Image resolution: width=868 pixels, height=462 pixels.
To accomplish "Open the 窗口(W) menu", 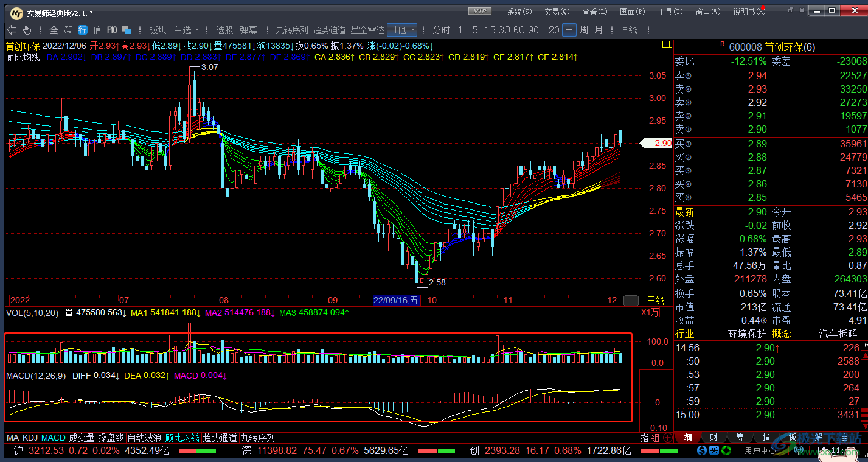I will tap(707, 12).
